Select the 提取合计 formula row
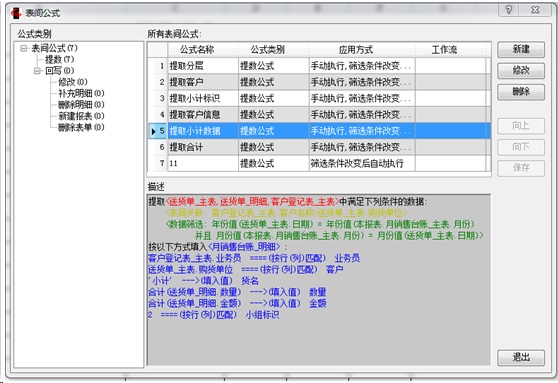This screenshot has width=558, height=383. click(319, 147)
